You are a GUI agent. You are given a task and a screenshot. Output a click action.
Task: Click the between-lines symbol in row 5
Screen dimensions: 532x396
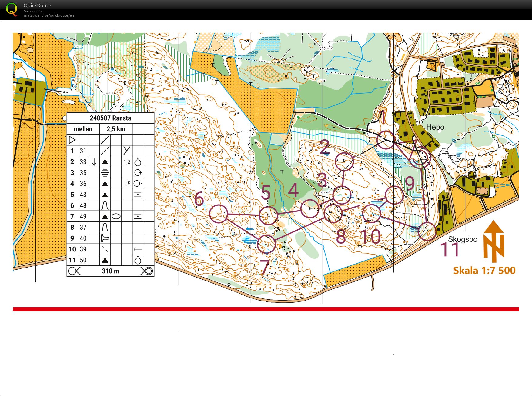coord(138,195)
